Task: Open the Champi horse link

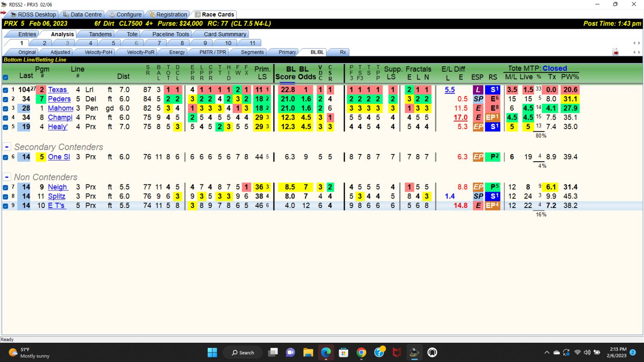Action: coord(60,118)
